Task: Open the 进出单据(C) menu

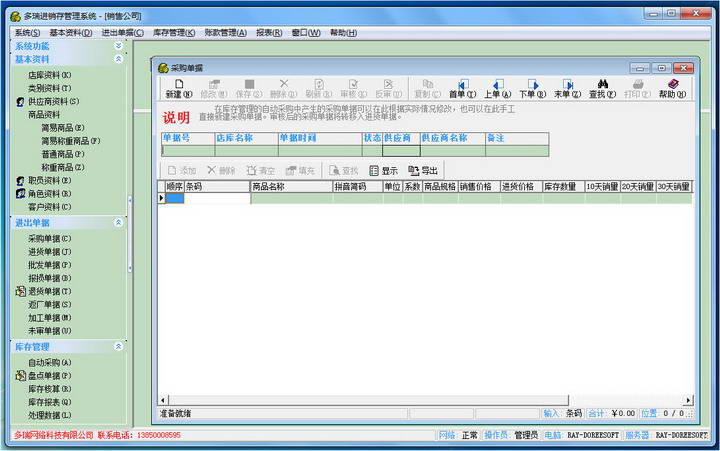Action: 123,33
